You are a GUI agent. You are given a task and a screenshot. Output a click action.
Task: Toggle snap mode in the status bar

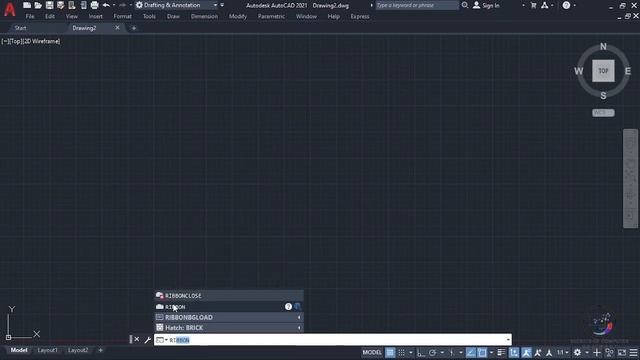(402, 353)
